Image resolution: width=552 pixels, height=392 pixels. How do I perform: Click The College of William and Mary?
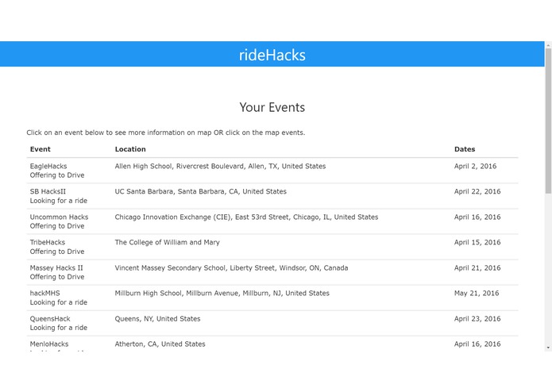(168, 242)
